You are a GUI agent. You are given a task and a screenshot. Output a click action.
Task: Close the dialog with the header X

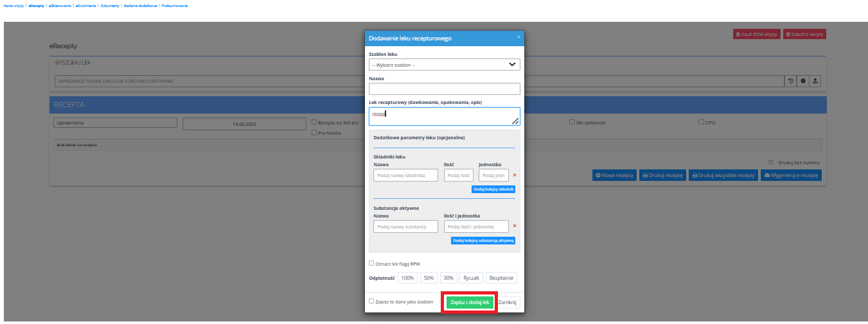pos(518,37)
